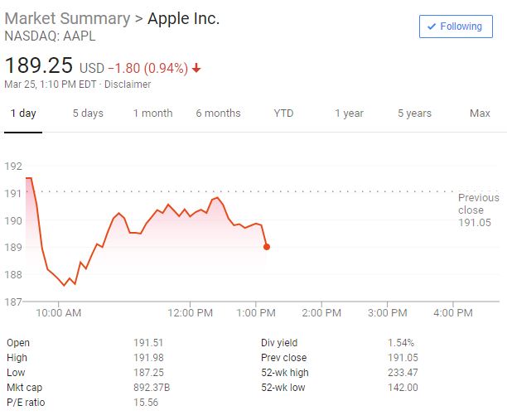Click the 10:00 AM time axis label
This screenshot has height=420, width=507.
point(60,313)
